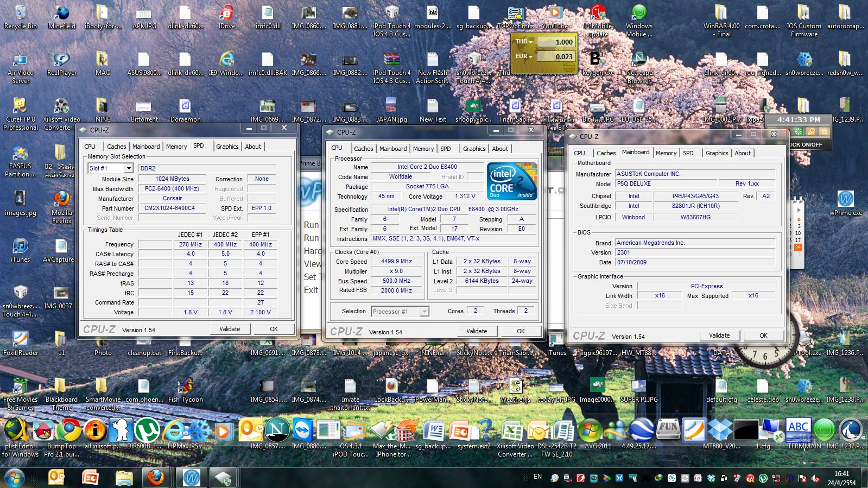Expand the Slot #1 memory slot dropdown
Screen dimensions: 868x488
pyautogui.click(x=129, y=168)
